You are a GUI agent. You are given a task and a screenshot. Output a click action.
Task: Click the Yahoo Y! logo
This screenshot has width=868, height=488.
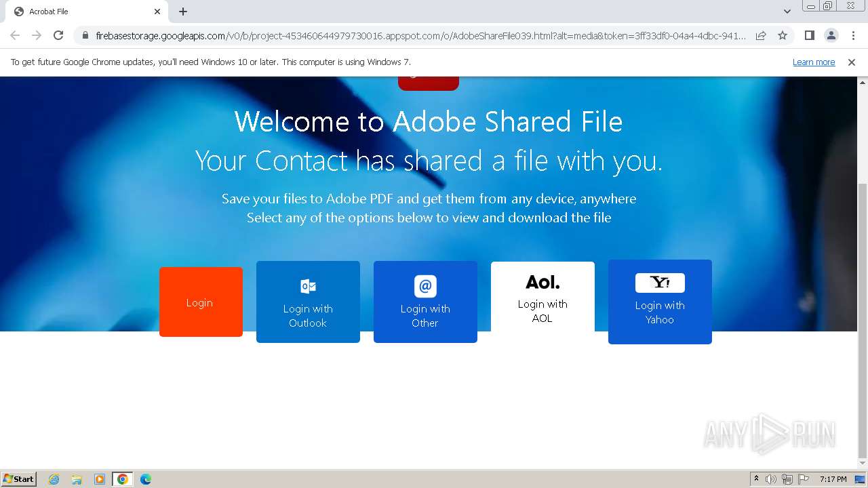pos(660,283)
